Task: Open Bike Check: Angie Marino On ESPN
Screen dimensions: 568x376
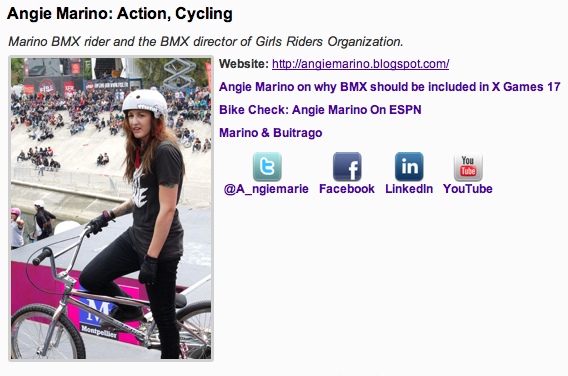Action: [320, 110]
